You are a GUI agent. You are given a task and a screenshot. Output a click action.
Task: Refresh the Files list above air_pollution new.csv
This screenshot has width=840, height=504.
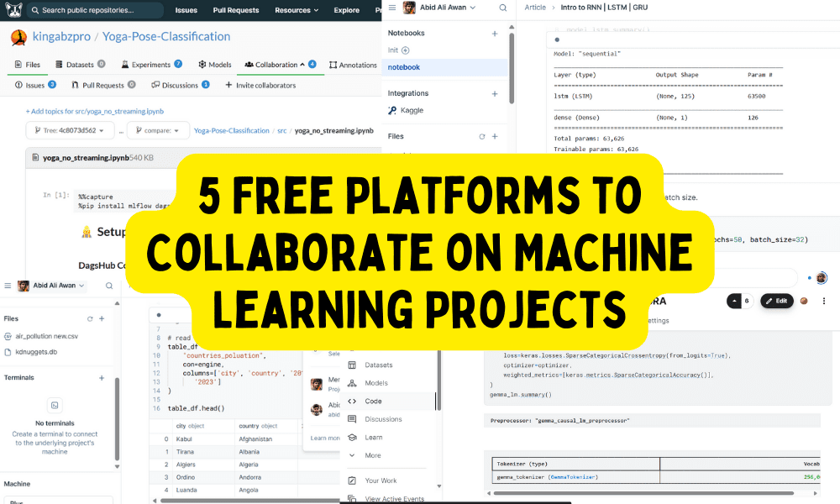click(x=90, y=318)
